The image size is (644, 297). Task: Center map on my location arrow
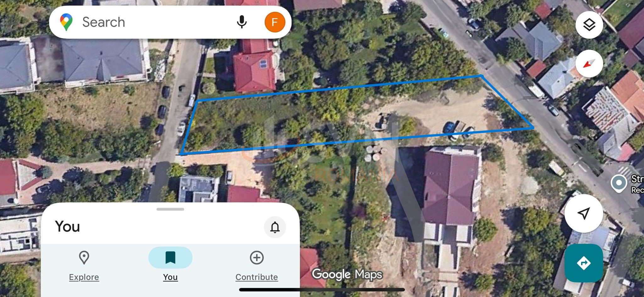tap(584, 213)
